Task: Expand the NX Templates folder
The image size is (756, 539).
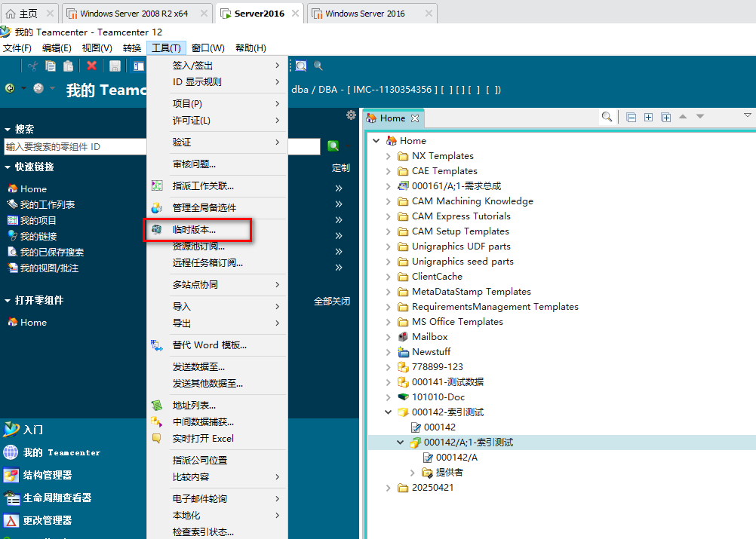Action: coord(389,156)
